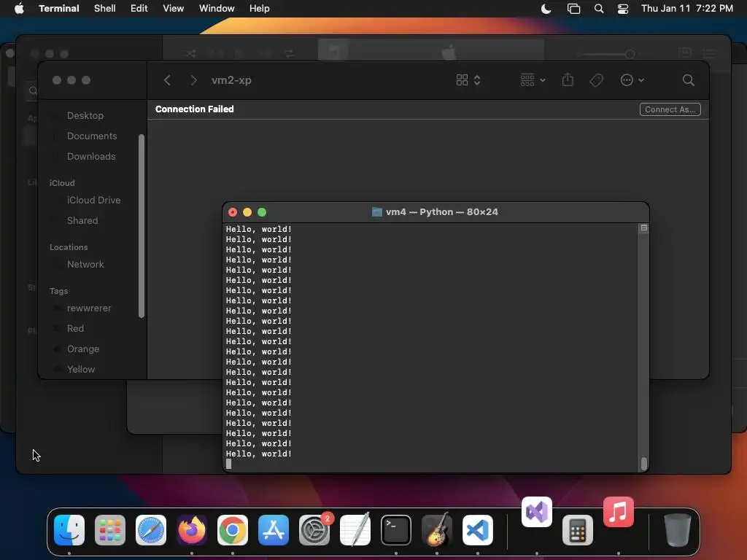Toggle repeat in the Music window

pyautogui.click(x=290, y=53)
